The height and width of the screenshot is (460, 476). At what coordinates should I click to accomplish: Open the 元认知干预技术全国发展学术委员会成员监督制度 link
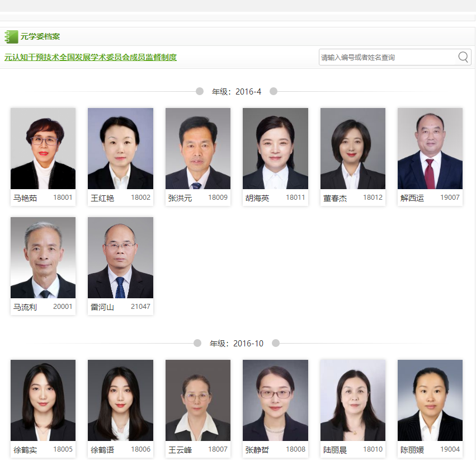click(91, 57)
